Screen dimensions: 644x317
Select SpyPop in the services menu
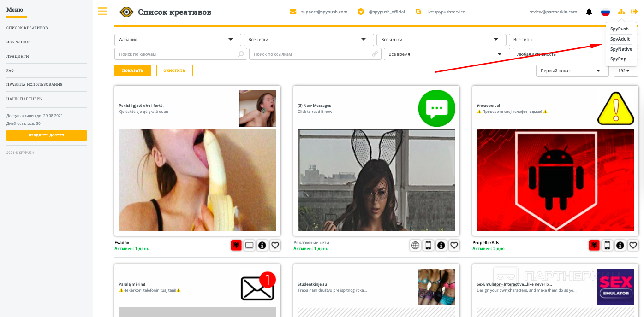click(x=618, y=59)
